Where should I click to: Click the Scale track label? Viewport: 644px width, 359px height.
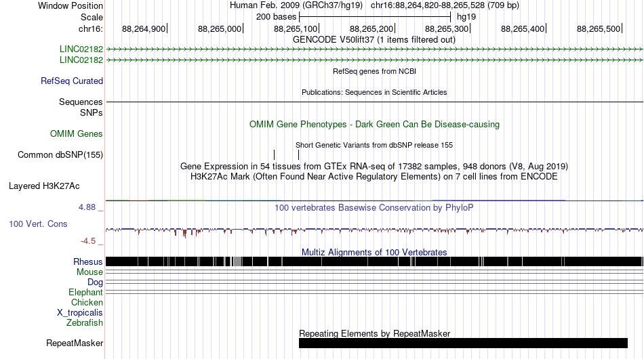[x=92, y=17]
